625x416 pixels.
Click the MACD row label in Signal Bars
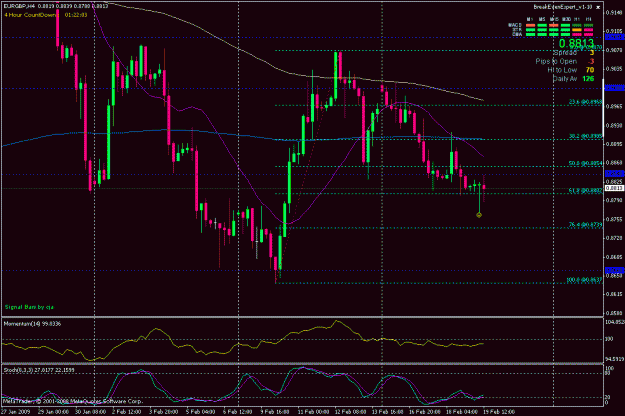[515, 25]
